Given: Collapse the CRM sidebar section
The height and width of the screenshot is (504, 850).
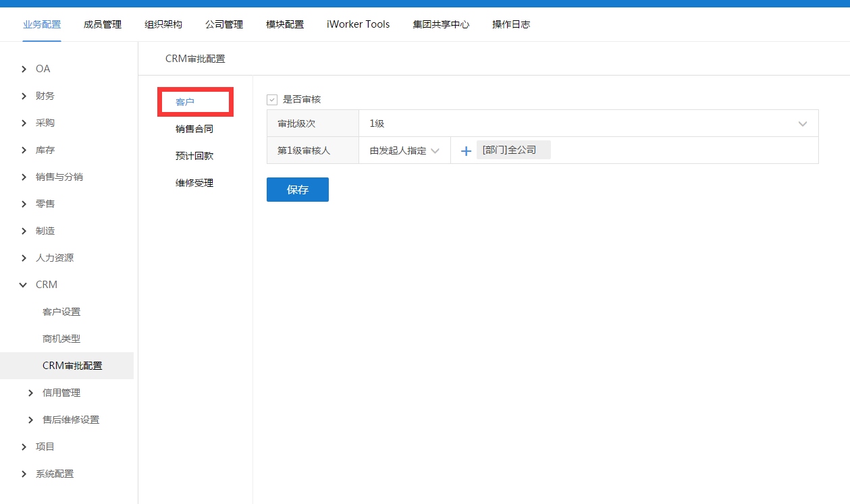Looking at the screenshot, I should [x=24, y=285].
